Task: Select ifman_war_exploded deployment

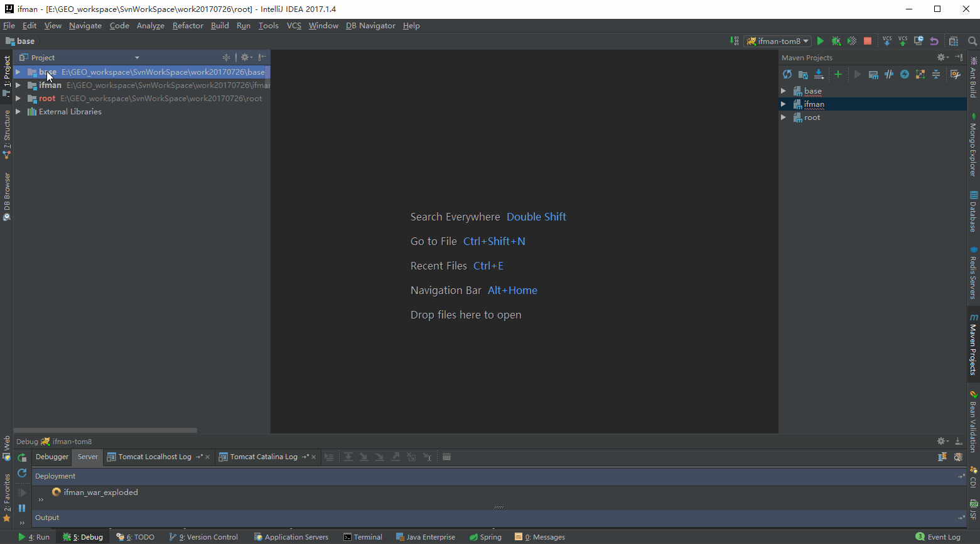Action: point(100,492)
